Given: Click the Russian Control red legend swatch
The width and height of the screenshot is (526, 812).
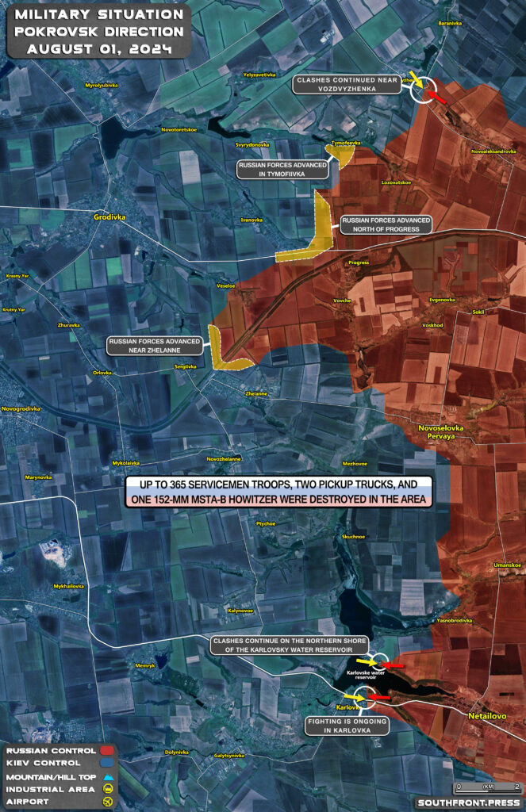Looking at the screenshot, I should 106,750.
